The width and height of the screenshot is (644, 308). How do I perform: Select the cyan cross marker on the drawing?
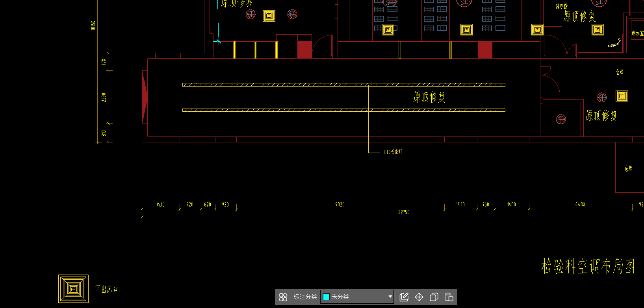click(x=219, y=41)
